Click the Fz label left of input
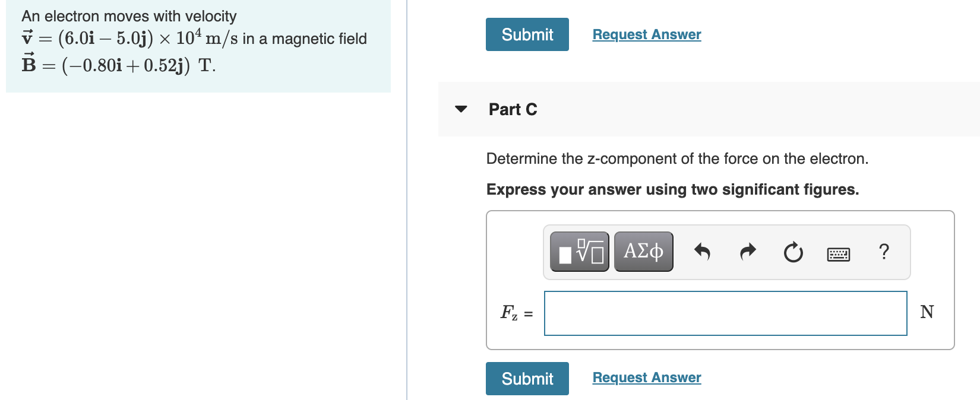The image size is (980, 400). [510, 312]
